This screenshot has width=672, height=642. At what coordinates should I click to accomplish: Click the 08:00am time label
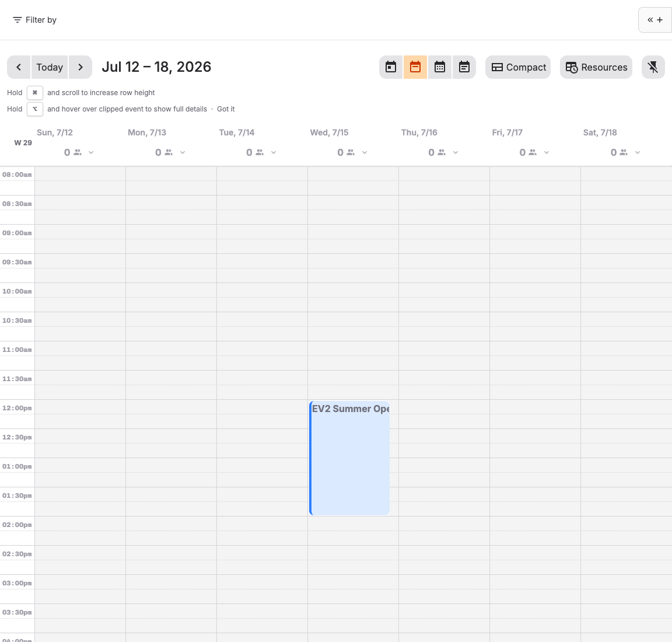[17, 175]
